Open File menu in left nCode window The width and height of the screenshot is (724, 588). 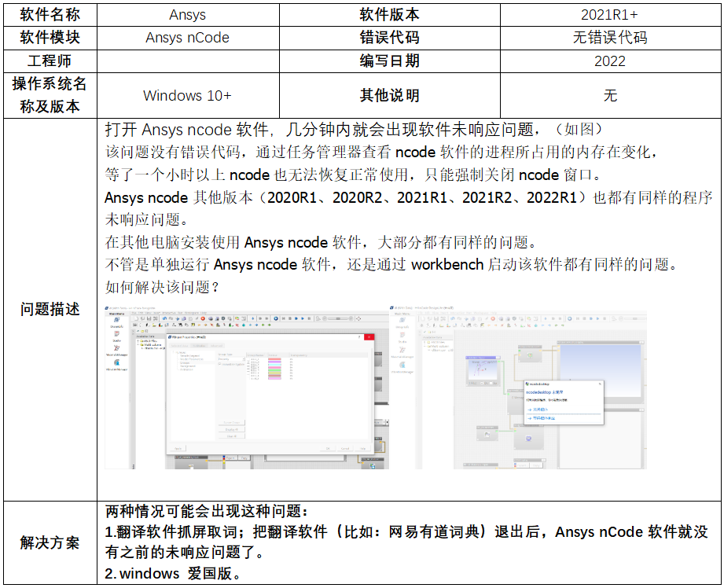tap(134, 312)
